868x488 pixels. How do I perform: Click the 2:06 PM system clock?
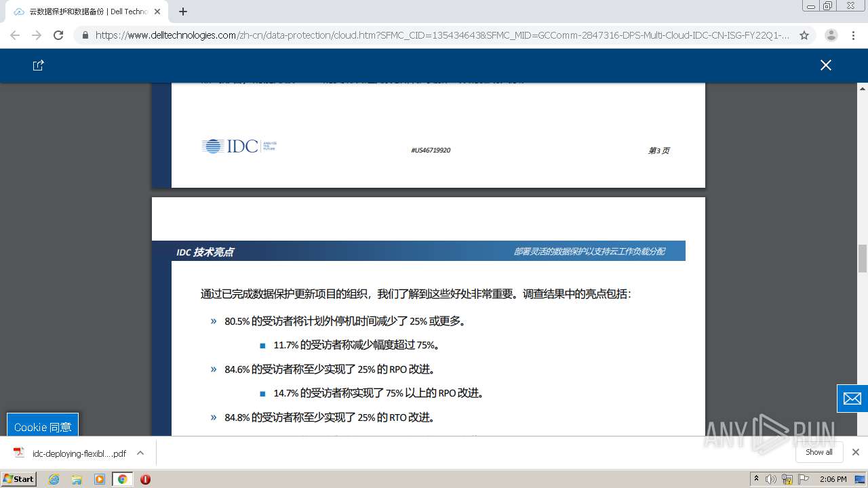click(x=833, y=479)
